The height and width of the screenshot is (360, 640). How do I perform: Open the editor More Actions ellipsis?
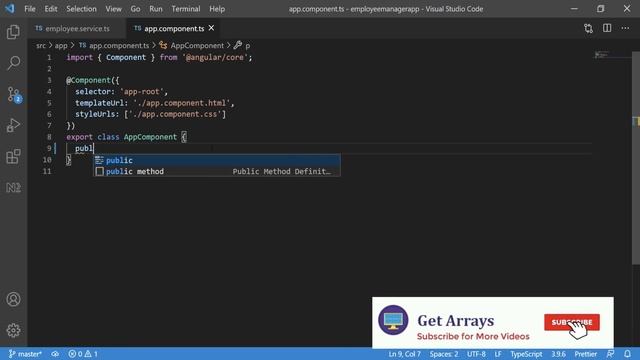(625, 28)
